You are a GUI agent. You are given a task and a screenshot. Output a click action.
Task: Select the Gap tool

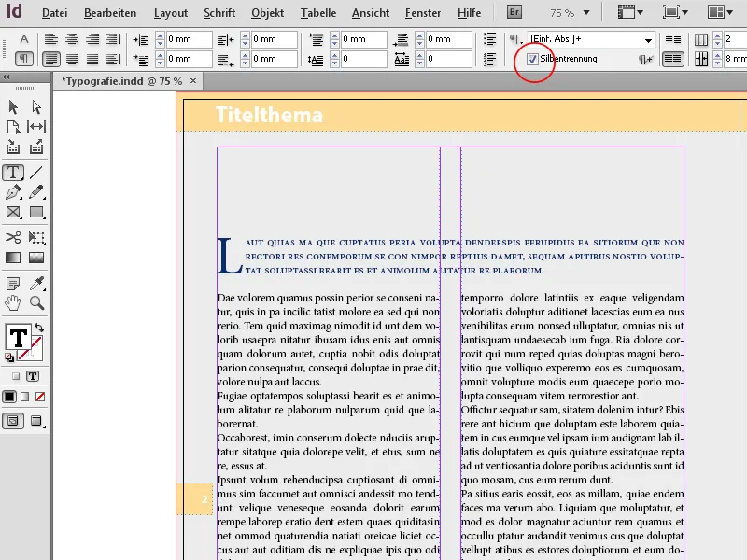click(36, 127)
